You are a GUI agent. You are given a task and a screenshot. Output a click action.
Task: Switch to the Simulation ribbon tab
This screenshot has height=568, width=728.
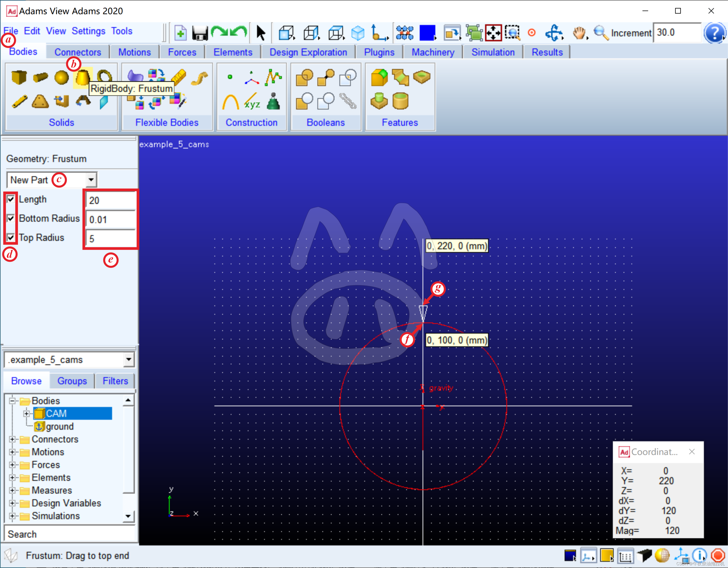point(493,52)
